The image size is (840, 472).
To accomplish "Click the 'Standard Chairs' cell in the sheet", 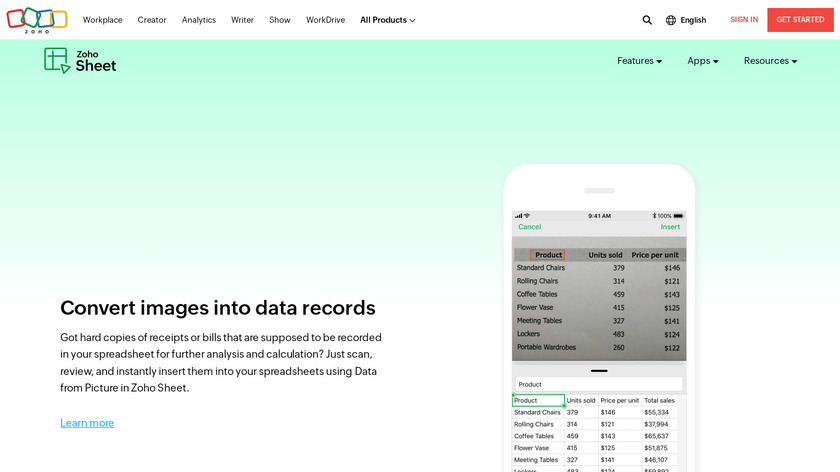I will pos(537,413).
